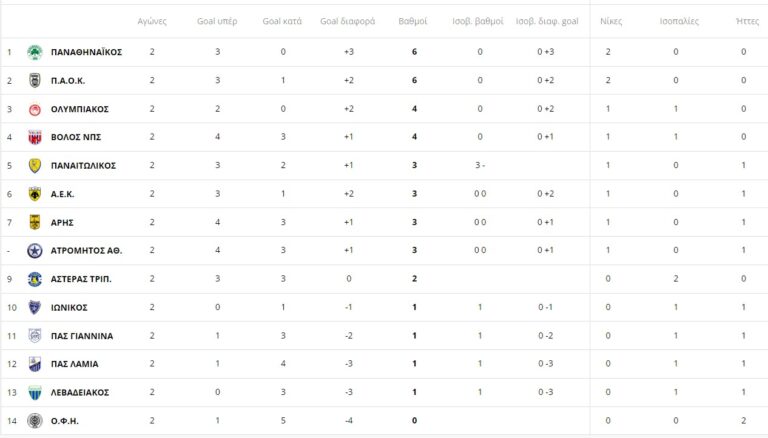Click the Παναιτωλικός yellow crest
Viewport: 768px width, 438px height.
pyautogui.click(x=34, y=165)
